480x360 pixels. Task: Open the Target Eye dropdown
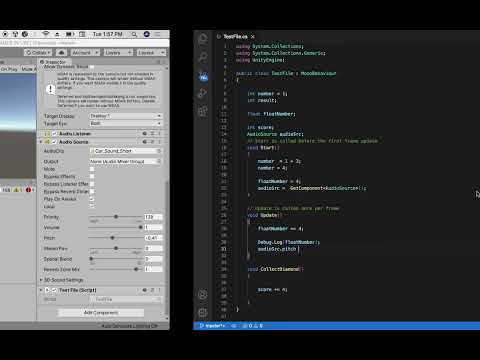tap(126, 123)
